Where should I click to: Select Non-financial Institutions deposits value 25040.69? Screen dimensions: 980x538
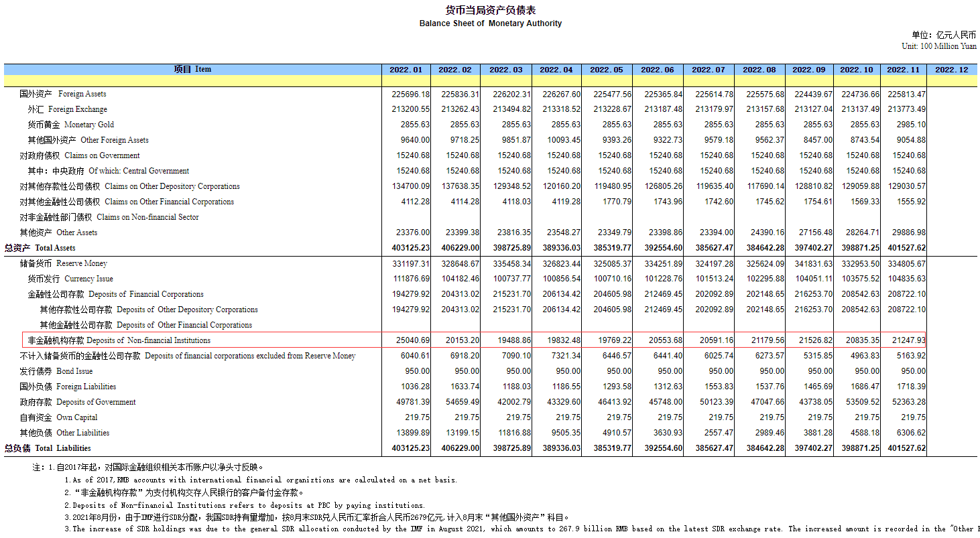413,341
